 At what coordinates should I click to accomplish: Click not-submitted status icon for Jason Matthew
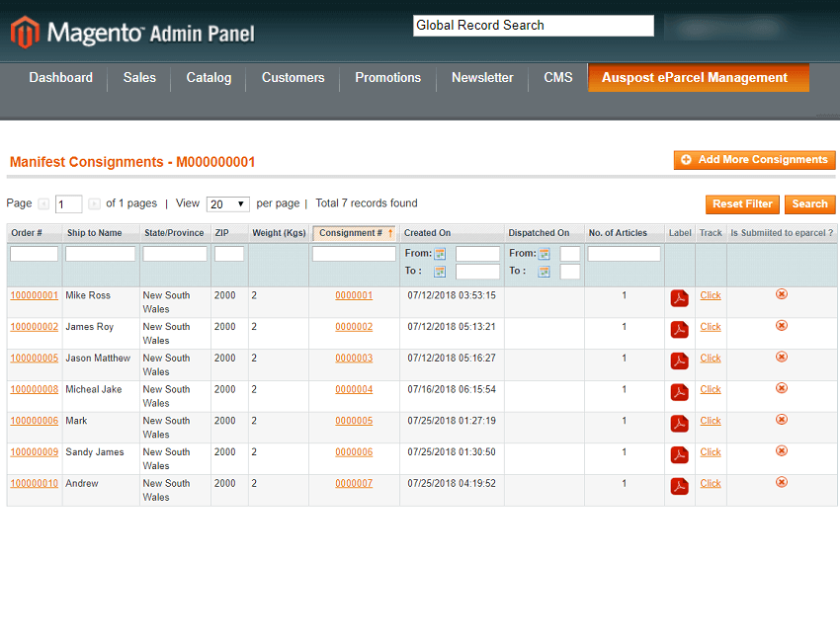point(782,357)
